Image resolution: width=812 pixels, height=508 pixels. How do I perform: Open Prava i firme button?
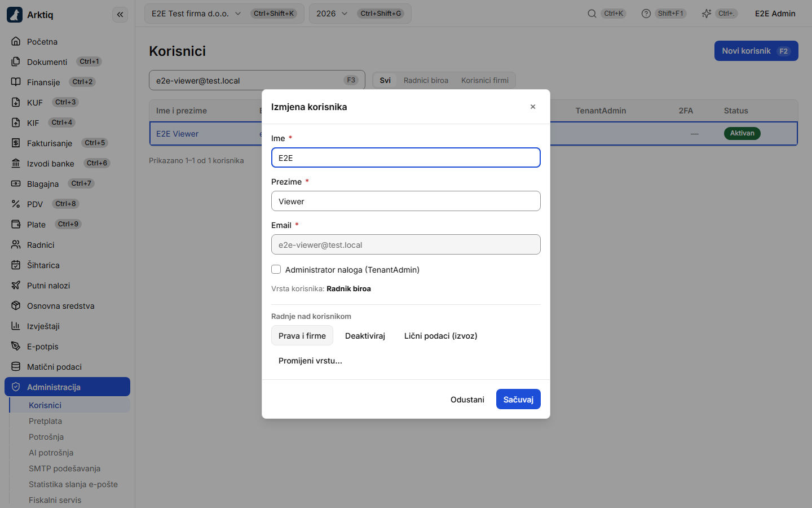pos(302,336)
